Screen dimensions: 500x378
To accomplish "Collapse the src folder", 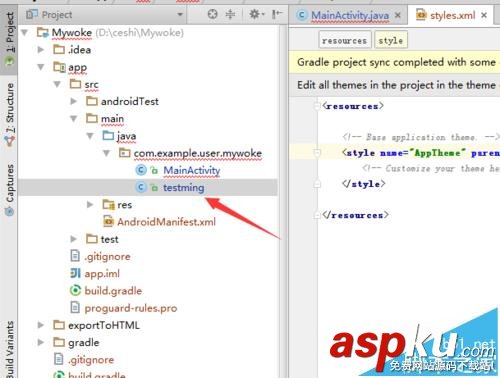I will click(57, 84).
